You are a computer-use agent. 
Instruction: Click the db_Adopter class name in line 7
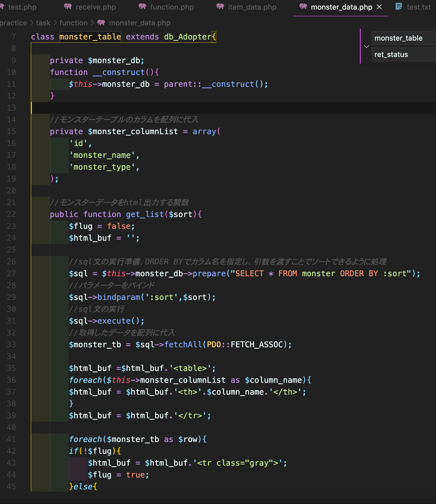187,37
